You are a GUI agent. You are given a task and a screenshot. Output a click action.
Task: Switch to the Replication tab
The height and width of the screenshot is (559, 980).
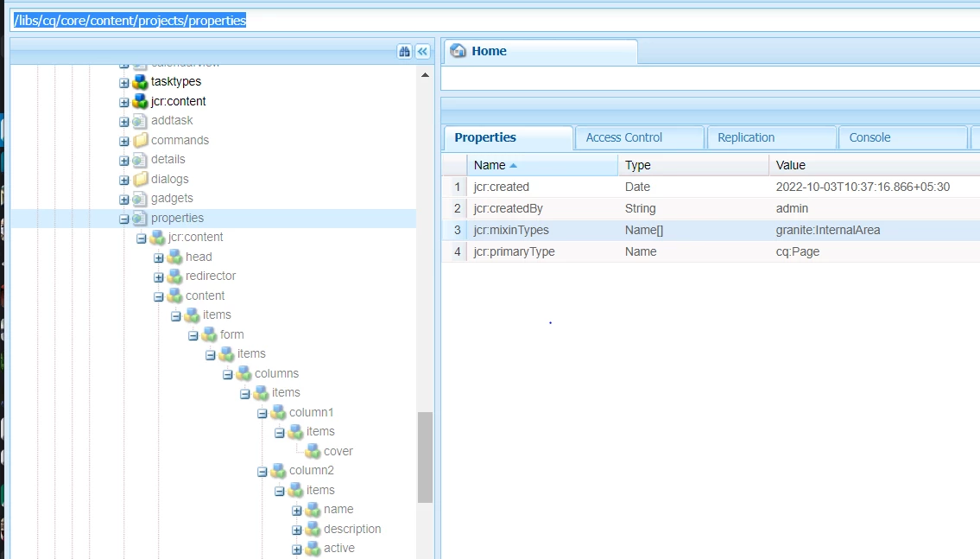coord(771,137)
